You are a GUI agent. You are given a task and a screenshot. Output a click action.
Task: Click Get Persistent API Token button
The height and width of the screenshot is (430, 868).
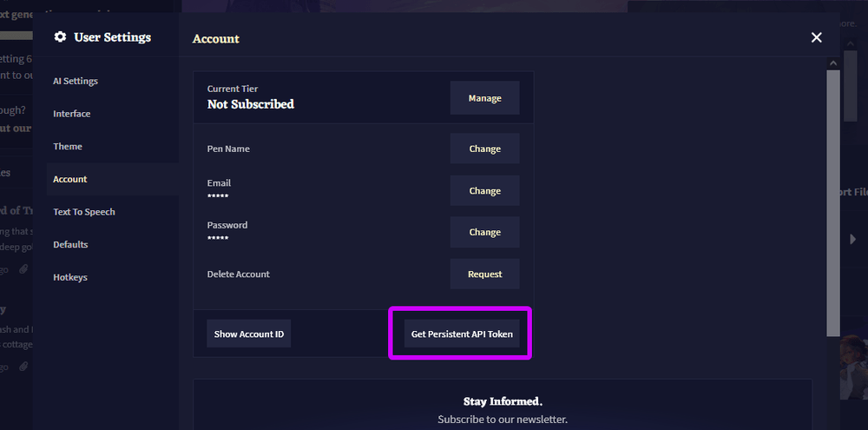462,334
